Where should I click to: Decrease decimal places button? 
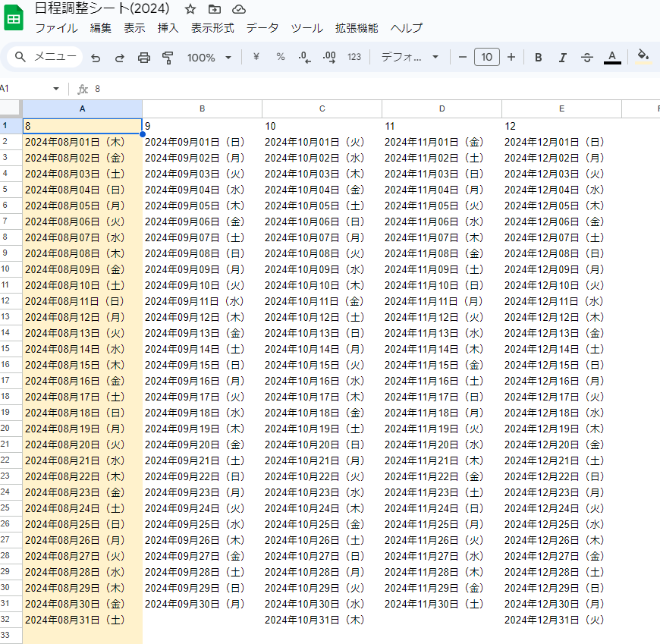[304, 57]
